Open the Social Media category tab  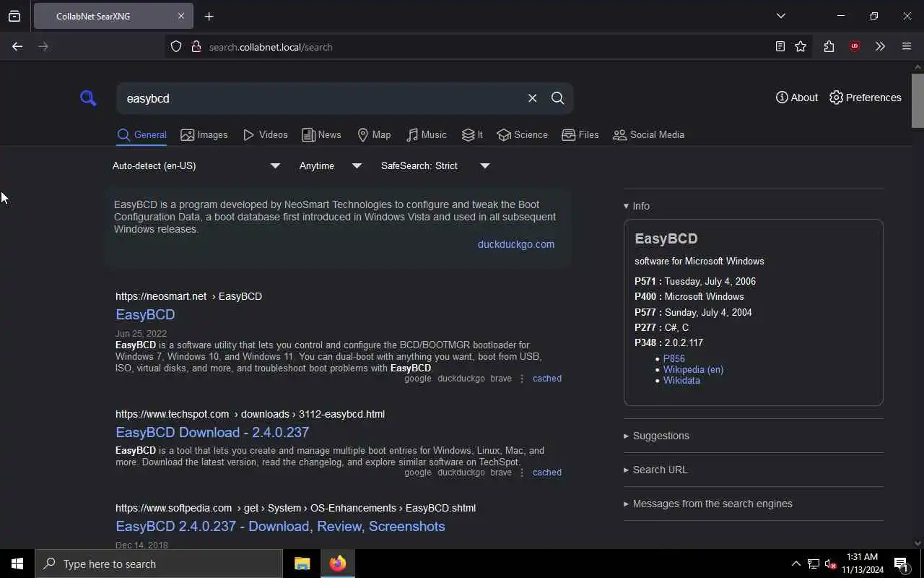pyautogui.click(x=648, y=134)
